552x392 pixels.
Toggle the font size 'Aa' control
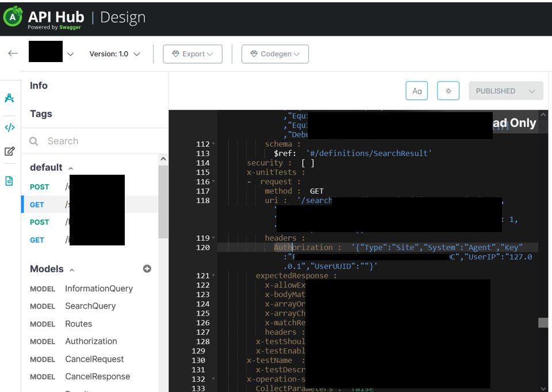tap(416, 90)
